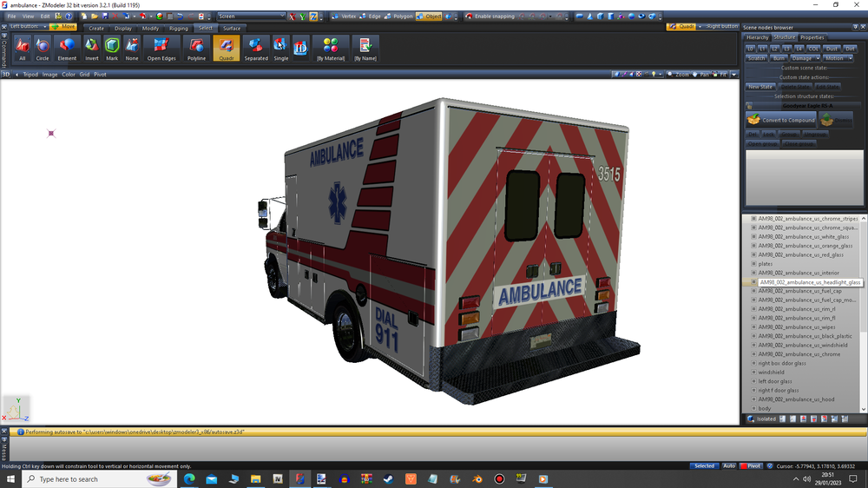Expand tree node 'windshield'

point(753,373)
